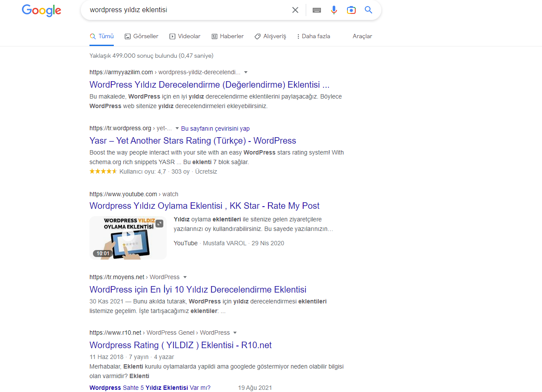The width and height of the screenshot is (542, 392).
Task: Open dropdown arrow beside tr.wordpress.org URL
Action: tap(177, 128)
